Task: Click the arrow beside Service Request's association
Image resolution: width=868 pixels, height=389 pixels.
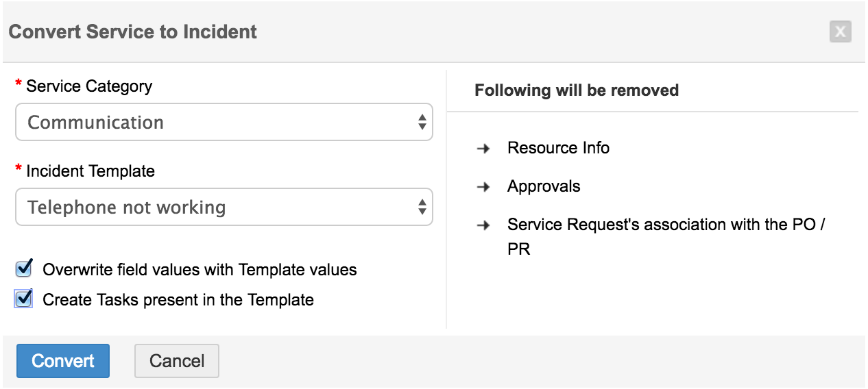Action: [483, 225]
